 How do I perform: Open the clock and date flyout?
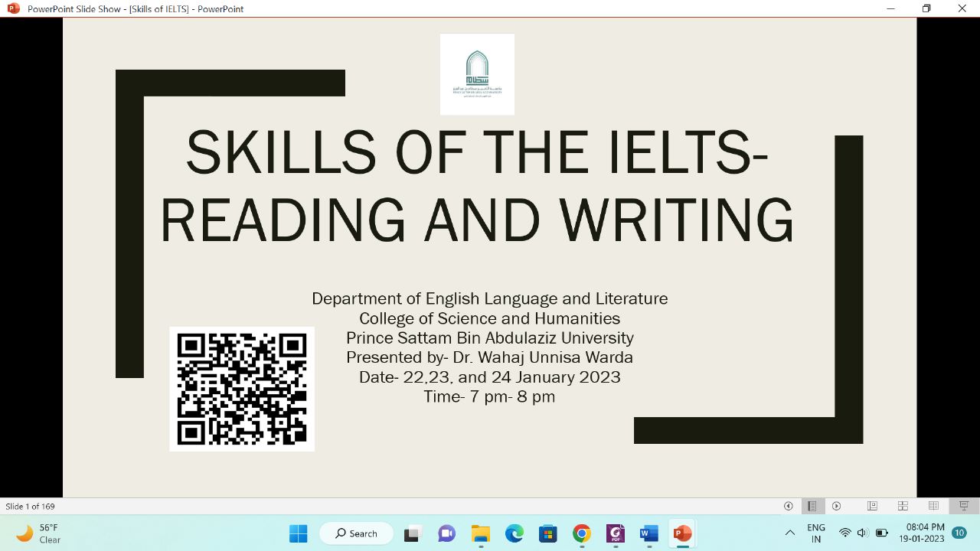[925, 533]
